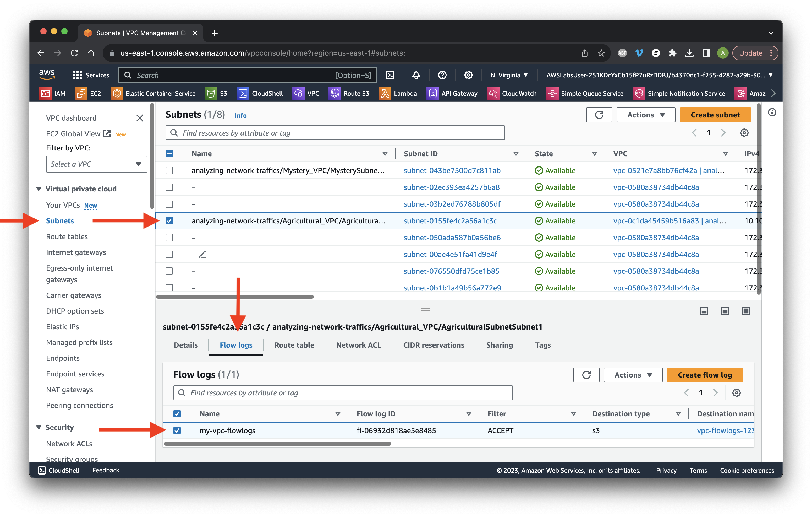Collapse the Security sidebar section
The image size is (812, 517).
click(x=39, y=428)
